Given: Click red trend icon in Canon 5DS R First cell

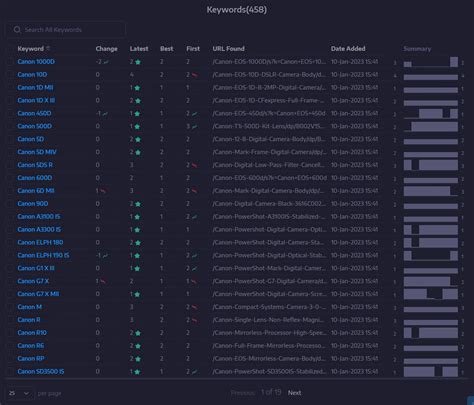Looking at the screenshot, I should [194, 165].
